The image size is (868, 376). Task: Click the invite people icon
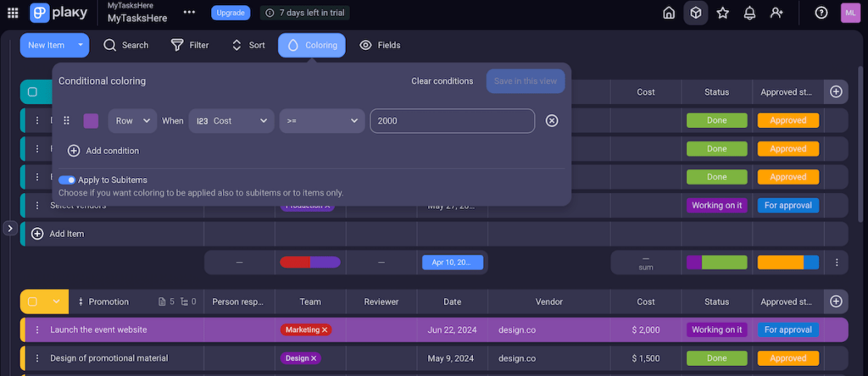(776, 13)
